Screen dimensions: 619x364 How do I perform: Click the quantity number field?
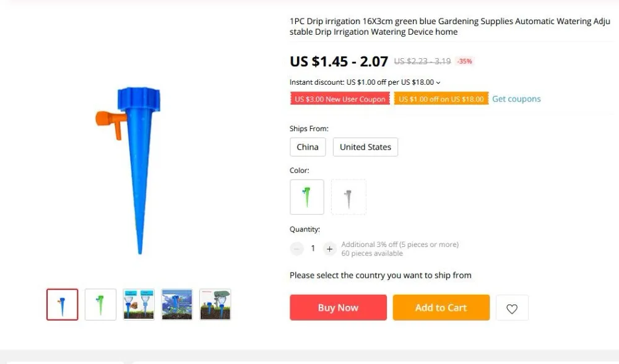click(313, 248)
